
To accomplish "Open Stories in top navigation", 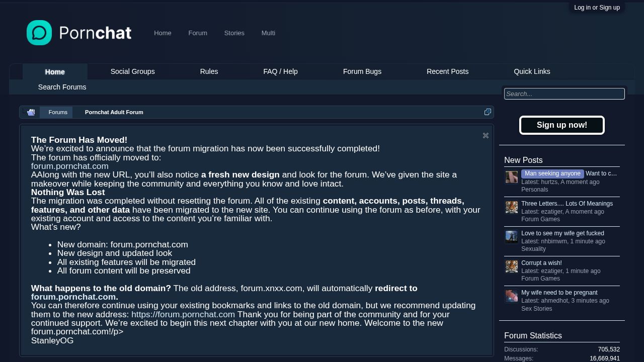I will (x=234, y=33).
